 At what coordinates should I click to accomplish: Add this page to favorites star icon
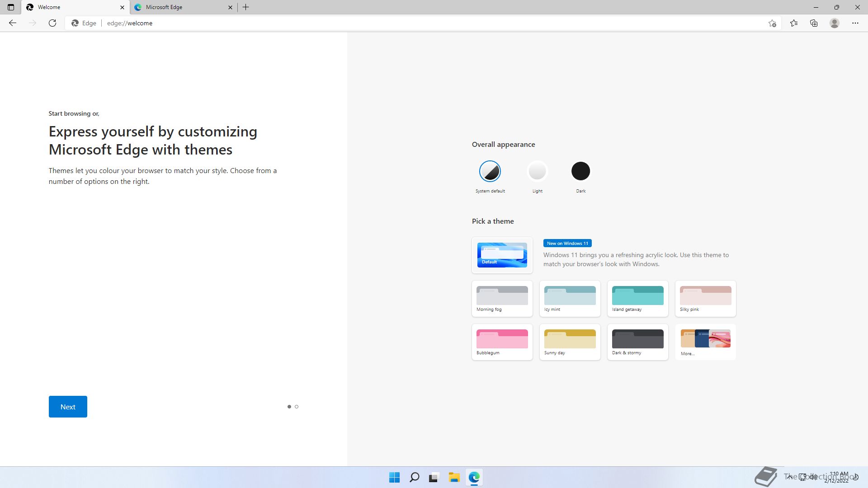pos(772,23)
